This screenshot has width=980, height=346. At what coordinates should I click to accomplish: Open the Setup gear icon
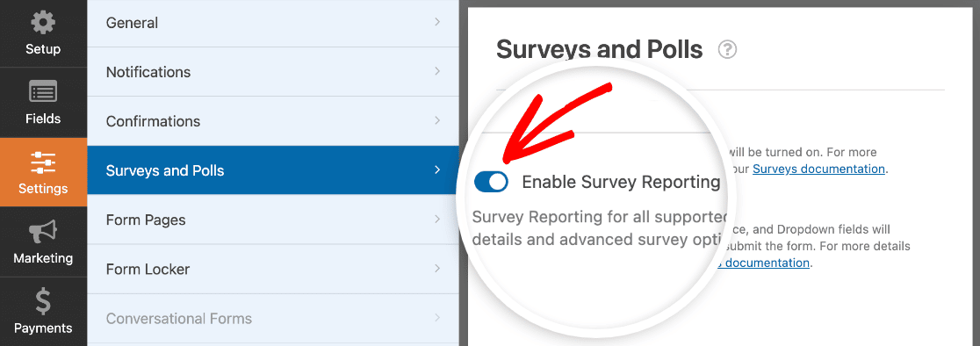coord(43,24)
